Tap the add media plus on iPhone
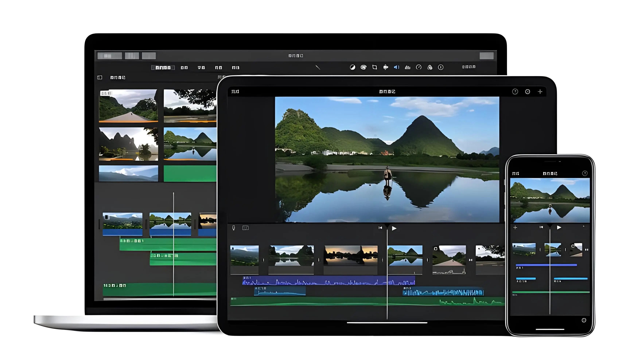The image size is (630, 364). [x=515, y=227]
